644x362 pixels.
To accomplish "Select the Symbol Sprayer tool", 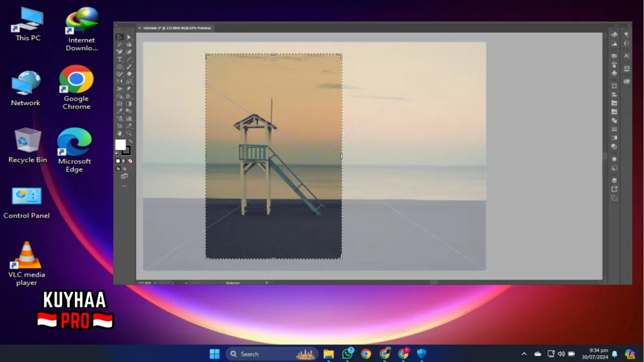I will [x=119, y=119].
